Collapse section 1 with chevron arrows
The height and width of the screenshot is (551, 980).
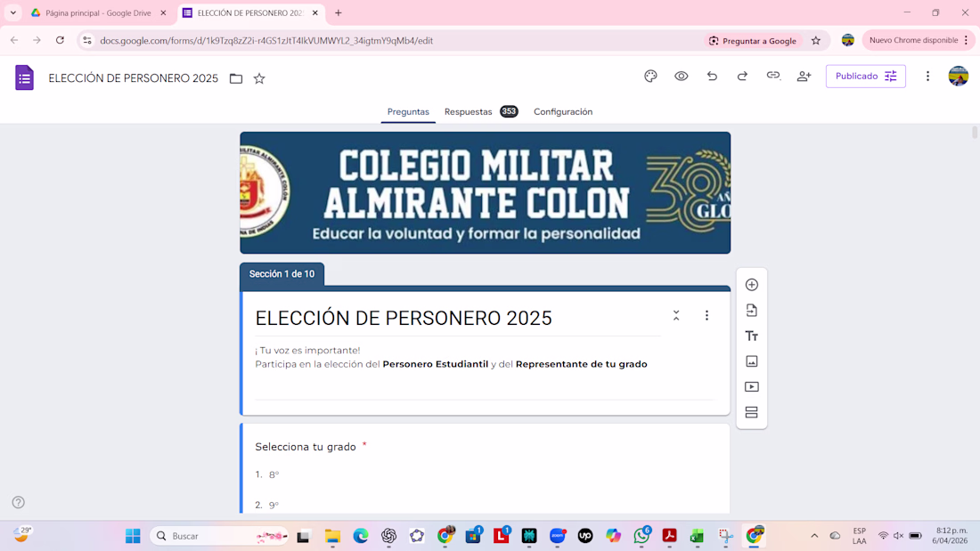[x=676, y=315]
